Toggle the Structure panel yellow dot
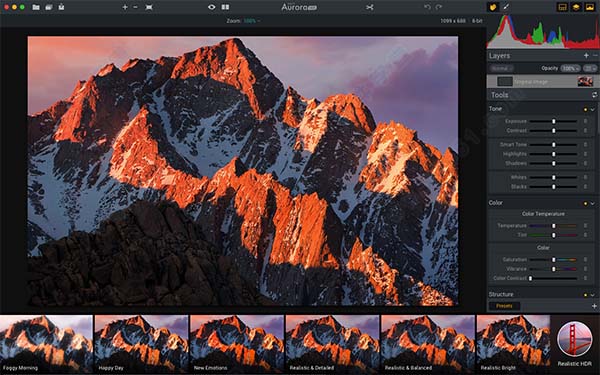This screenshot has width=600, height=375. point(585,295)
